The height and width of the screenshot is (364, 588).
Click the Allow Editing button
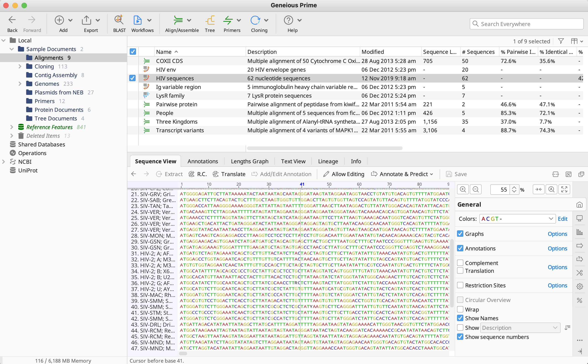point(344,174)
